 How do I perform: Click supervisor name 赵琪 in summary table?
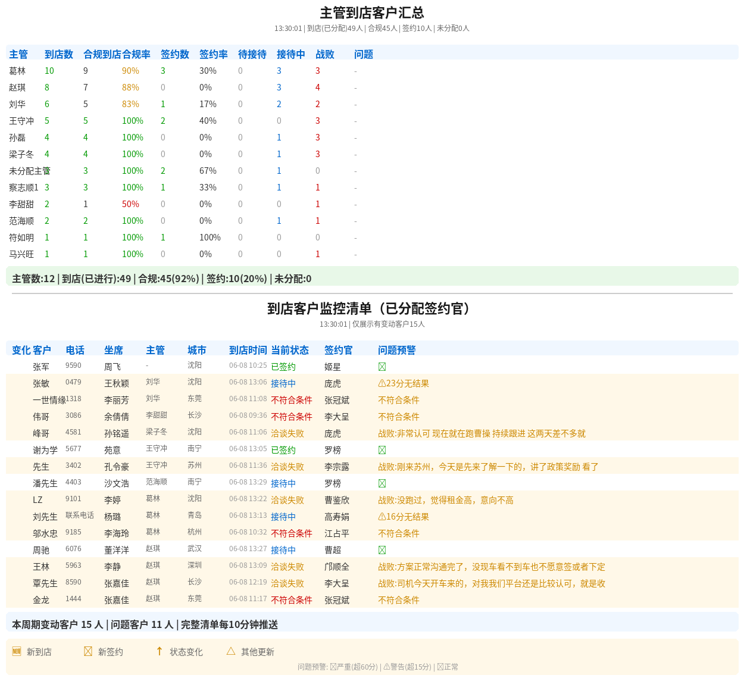click(x=17, y=87)
